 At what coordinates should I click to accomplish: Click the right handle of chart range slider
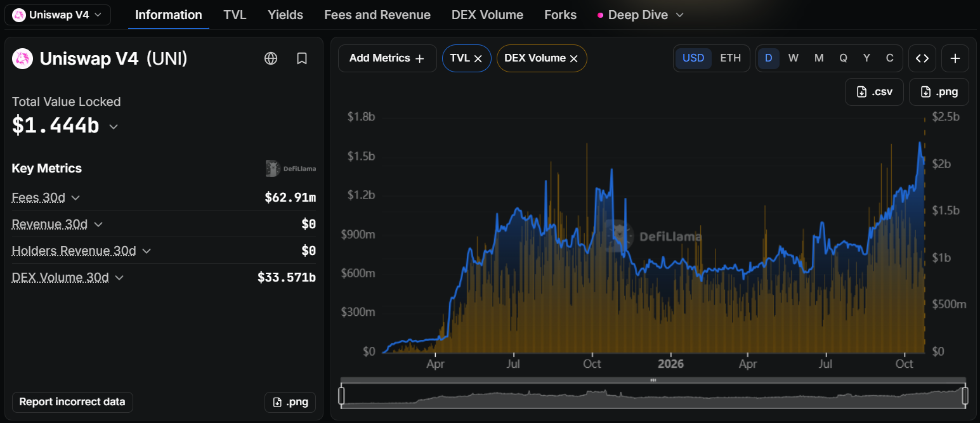(965, 396)
